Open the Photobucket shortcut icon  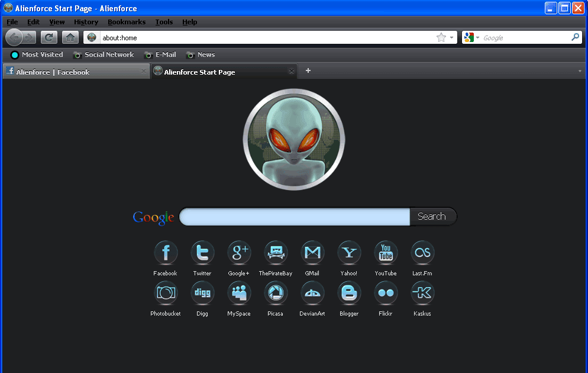pos(166,292)
